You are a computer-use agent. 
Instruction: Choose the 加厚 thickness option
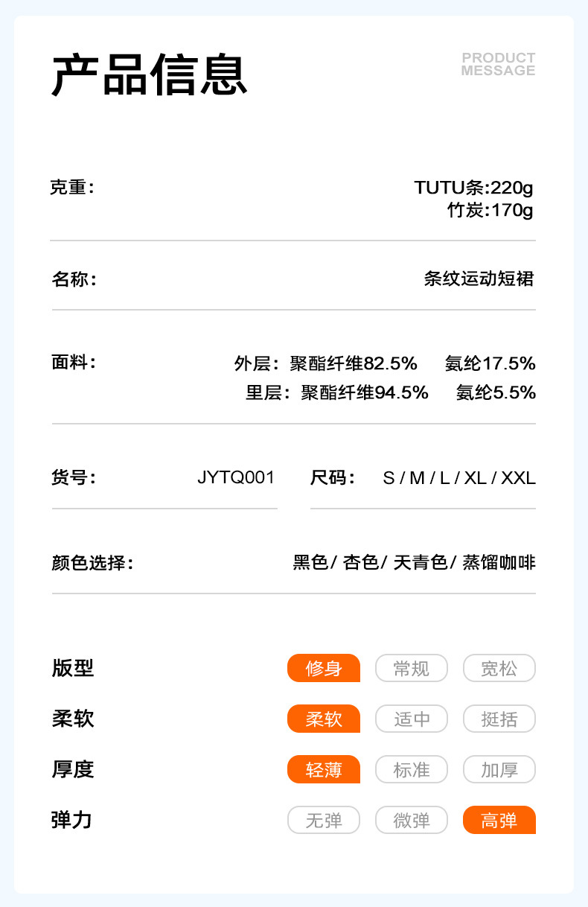pyautogui.click(x=499, y=769)
